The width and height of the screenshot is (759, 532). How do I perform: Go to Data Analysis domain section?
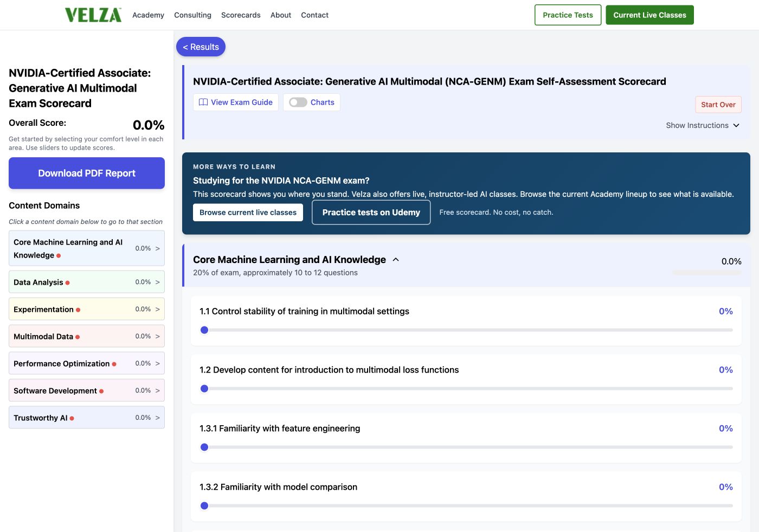(87, 282)
